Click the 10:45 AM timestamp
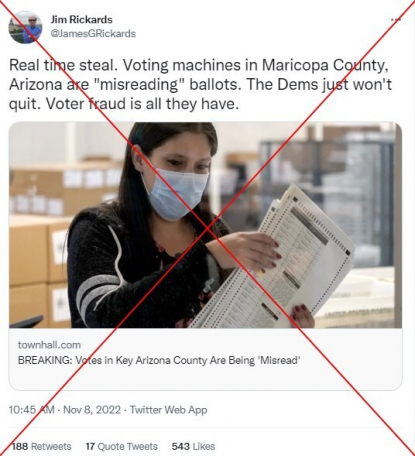415x456 pixels. [x=32, y=410]
